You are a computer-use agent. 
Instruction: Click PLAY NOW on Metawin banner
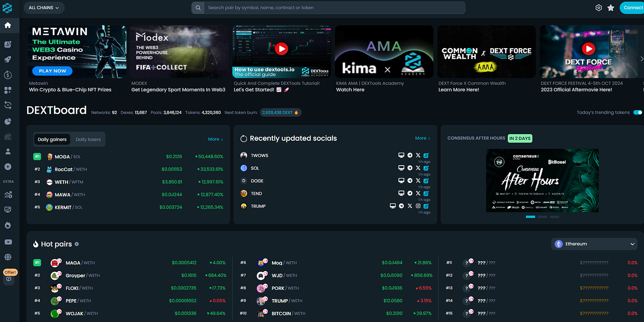coord(52,71)
